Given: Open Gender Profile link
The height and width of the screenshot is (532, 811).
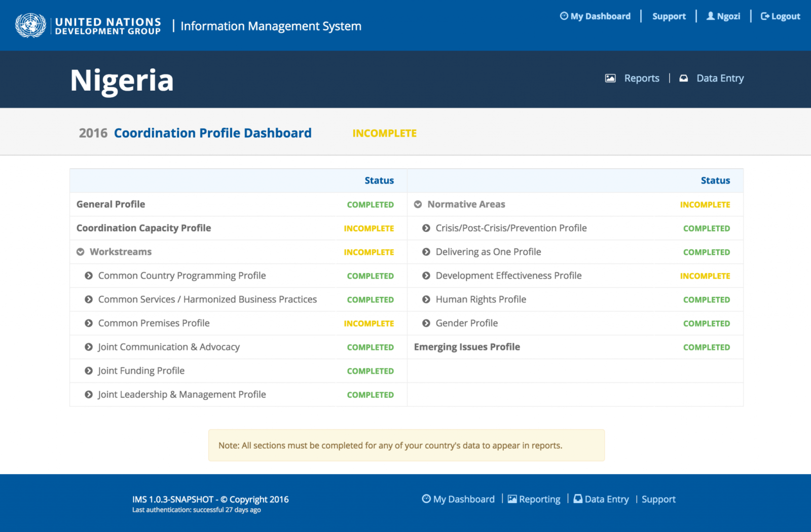Looking at the screenshot, I should pyautogui.click(x=467, y=323).
